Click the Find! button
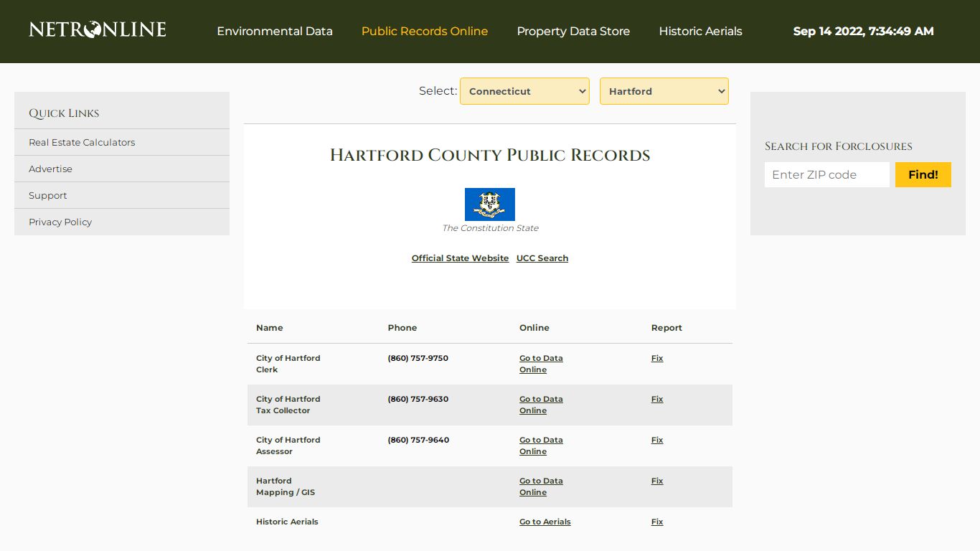Screen dimensions: 980x551 coord(923,174)
